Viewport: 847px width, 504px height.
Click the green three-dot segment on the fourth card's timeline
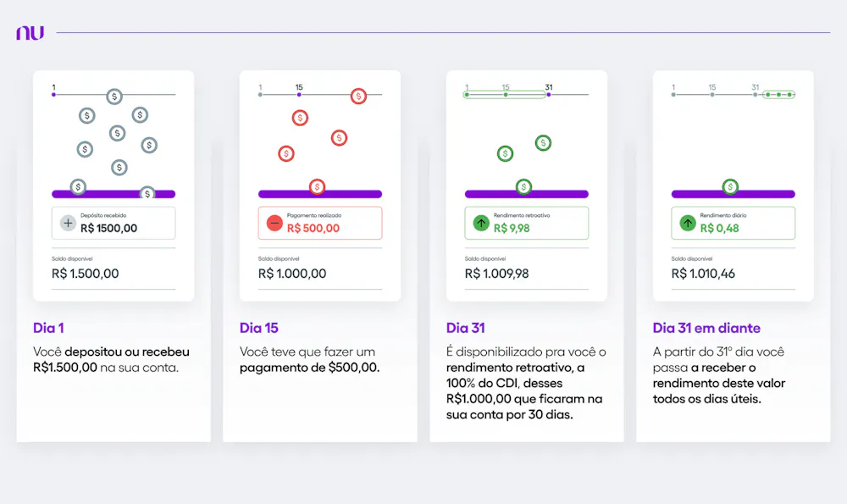(778, 95)
